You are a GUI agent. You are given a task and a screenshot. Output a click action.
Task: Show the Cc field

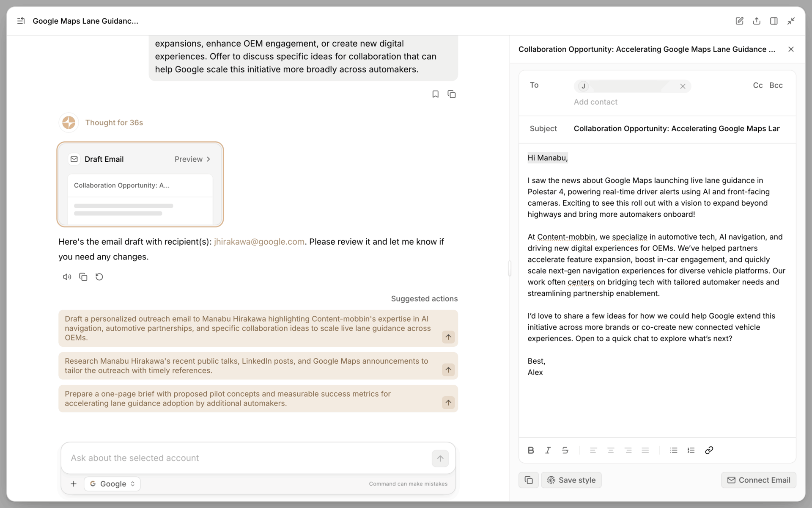(x=757, y=86)
